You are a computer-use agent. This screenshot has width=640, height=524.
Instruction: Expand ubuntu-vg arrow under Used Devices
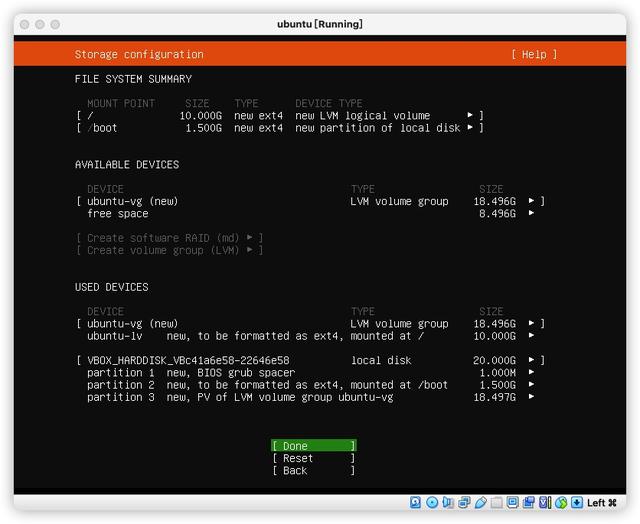tap(531, 323)
